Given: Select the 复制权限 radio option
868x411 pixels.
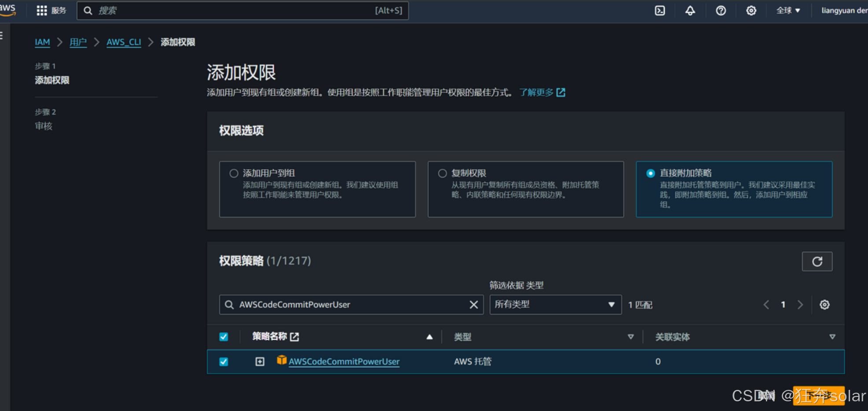Looking at the screenshot, I should pos(442,173).
